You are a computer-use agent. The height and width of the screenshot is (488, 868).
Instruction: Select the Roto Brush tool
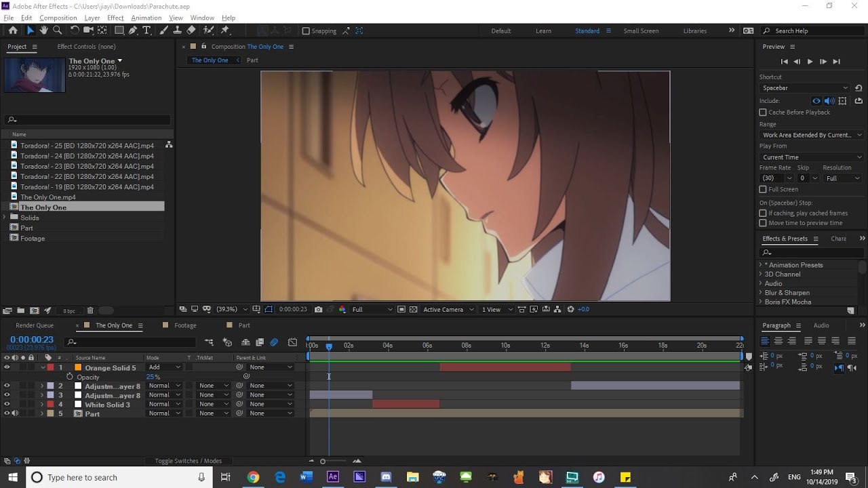(208, 30)
